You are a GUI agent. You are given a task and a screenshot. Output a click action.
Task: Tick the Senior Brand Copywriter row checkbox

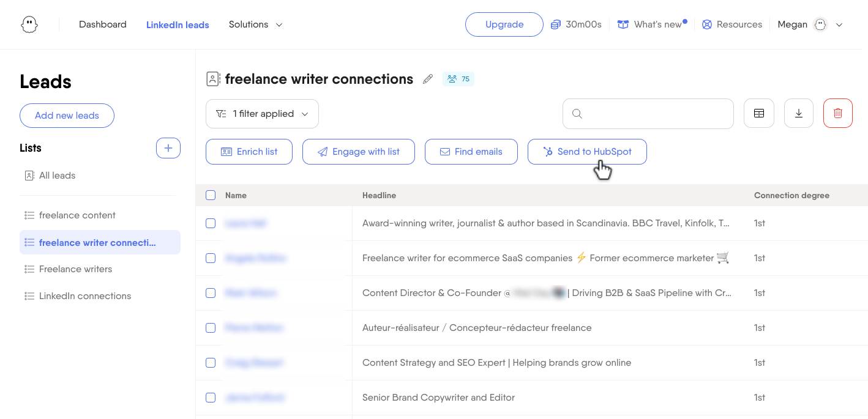pos(211,398)
